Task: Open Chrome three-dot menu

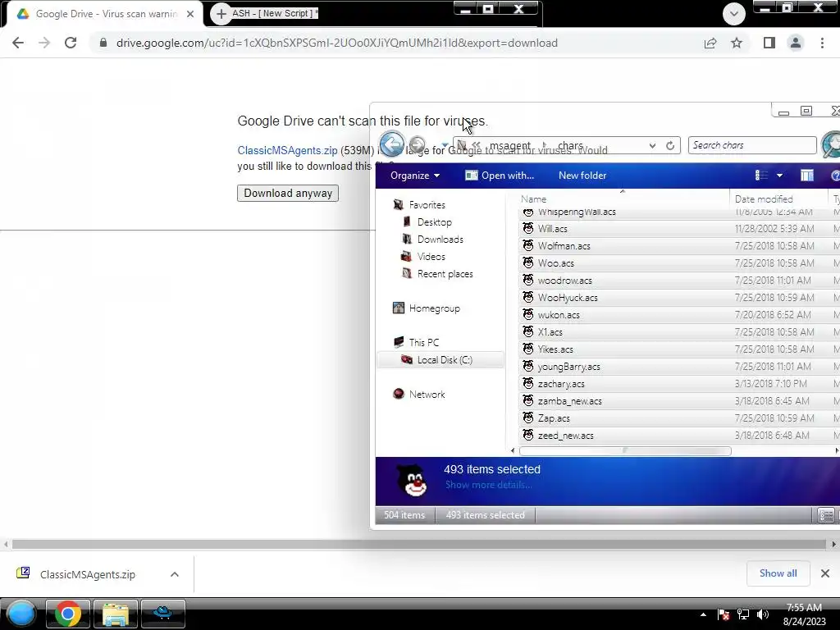Action: [x=822, y=43]
